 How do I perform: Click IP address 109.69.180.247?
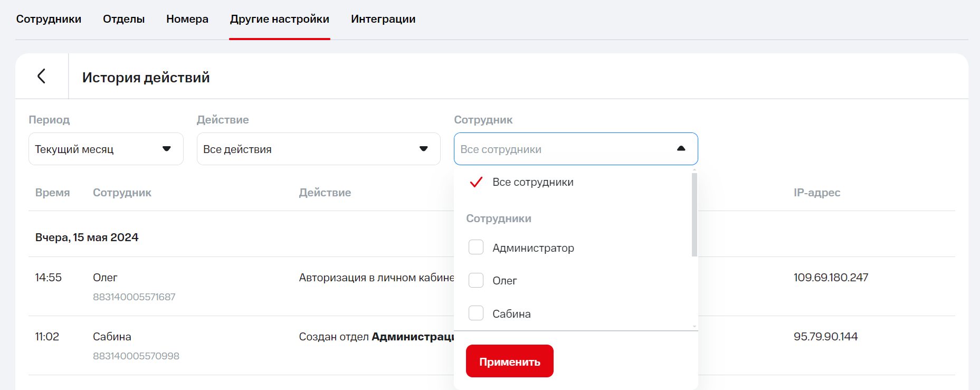pos(831,278)
